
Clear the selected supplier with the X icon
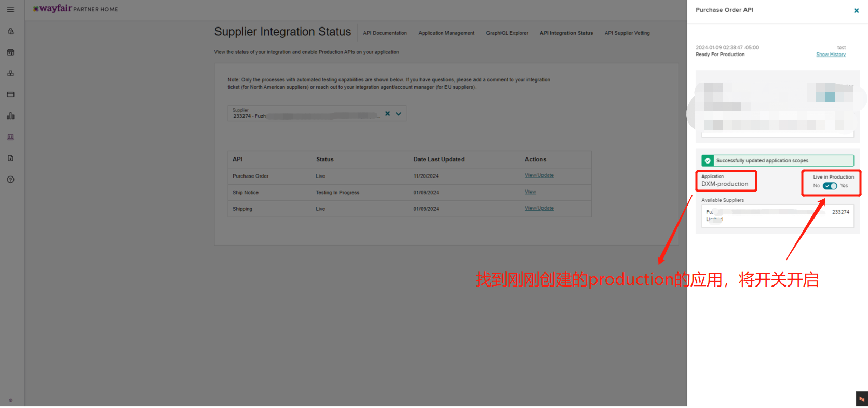387,113
